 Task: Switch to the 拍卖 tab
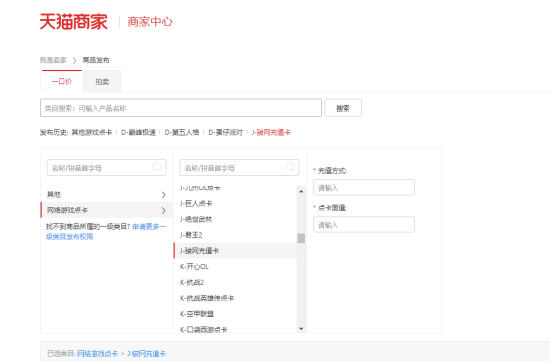pyautogui.click(x=102, y=81)
